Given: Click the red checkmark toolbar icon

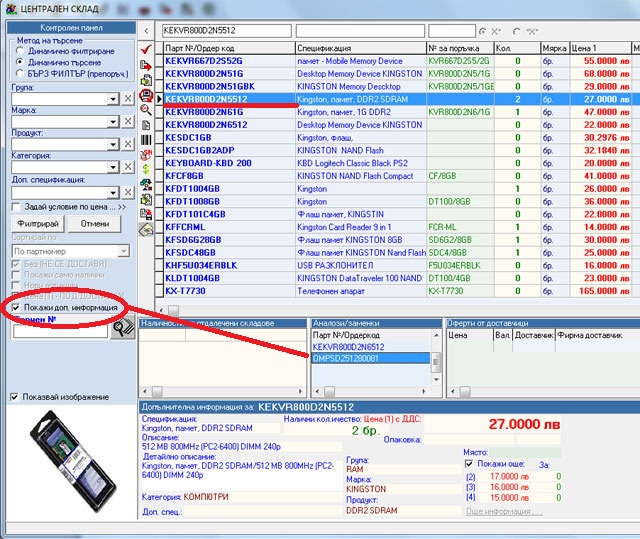Looking at the screenshot, I should click(x=146, y=49).
